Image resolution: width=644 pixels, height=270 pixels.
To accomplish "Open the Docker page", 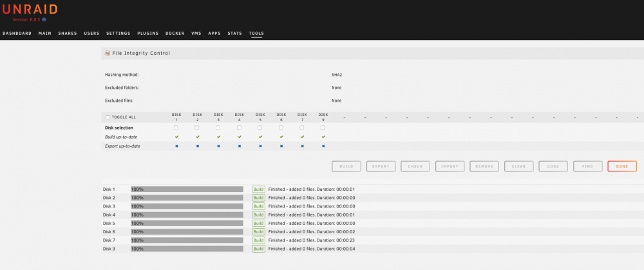I will tap(175, 34).
